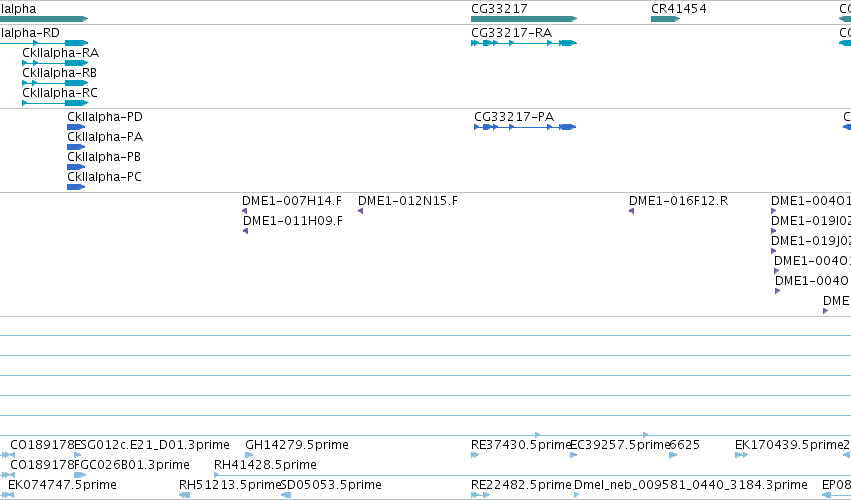Click the DME1-012N15.F marker arrow
The image size is (851, 500).
361,211
